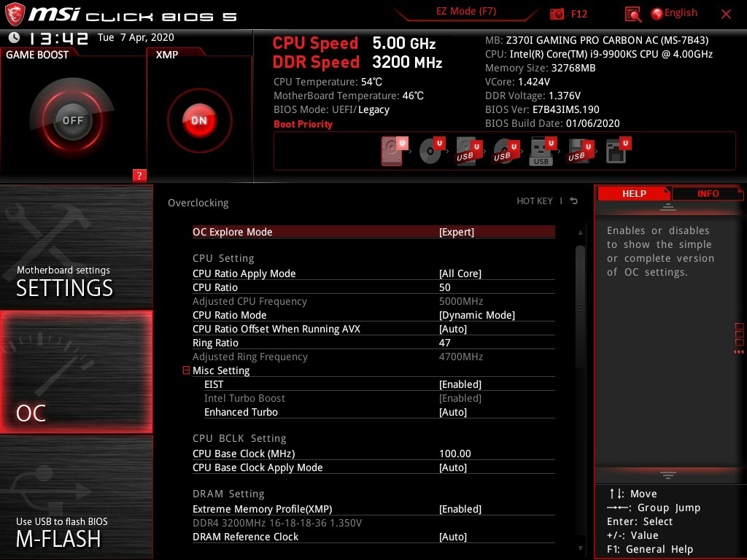The image size is (747, 560).
Task: Click the 13:42 system time display
Action: tap(58, 38)
